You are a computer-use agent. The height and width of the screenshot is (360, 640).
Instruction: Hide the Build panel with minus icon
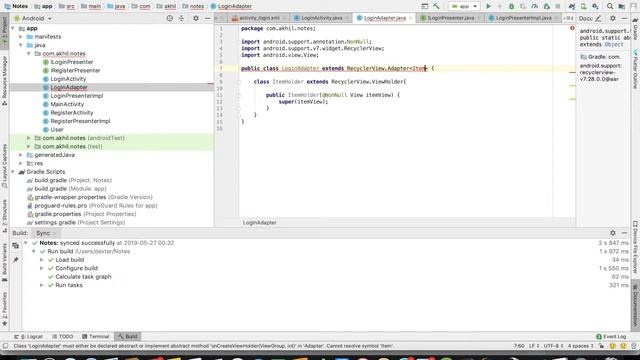click(624, 233)
